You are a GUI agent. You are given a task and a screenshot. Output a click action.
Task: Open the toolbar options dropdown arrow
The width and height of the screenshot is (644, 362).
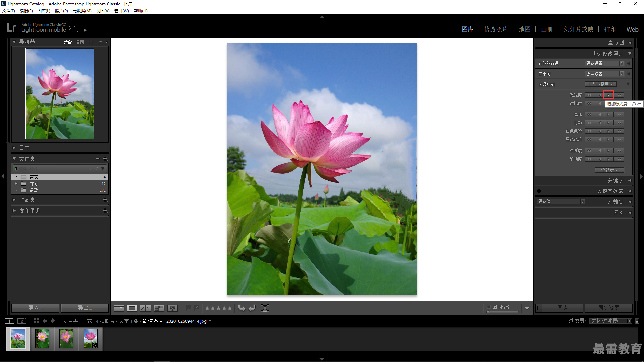(527, 308)
